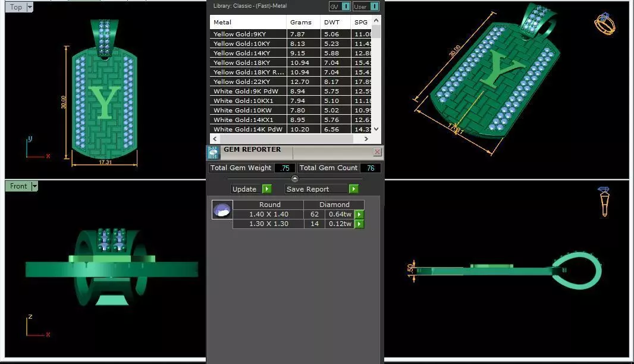Click the Total Gem Count value field

point(371,168)
